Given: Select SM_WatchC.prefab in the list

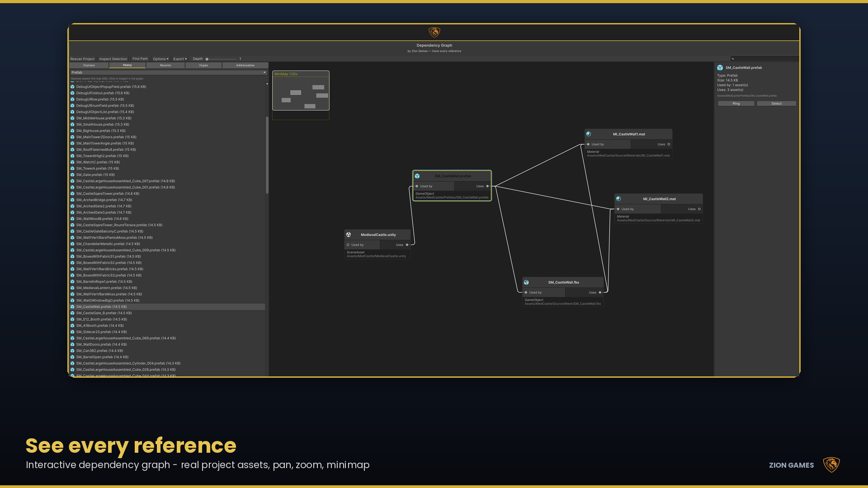Looking at the screenshot, I should [x=167, y=162].
